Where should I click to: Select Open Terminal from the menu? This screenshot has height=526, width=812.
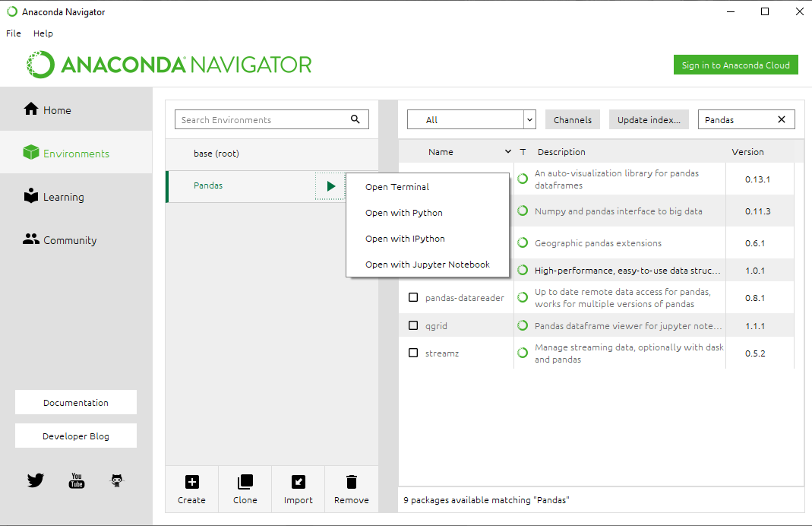[397, 187]
